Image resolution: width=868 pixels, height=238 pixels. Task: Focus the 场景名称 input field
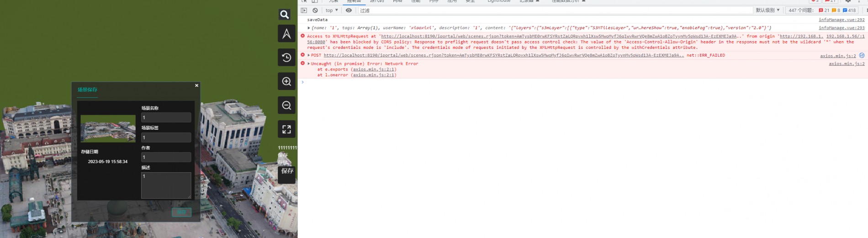(166, 117)
